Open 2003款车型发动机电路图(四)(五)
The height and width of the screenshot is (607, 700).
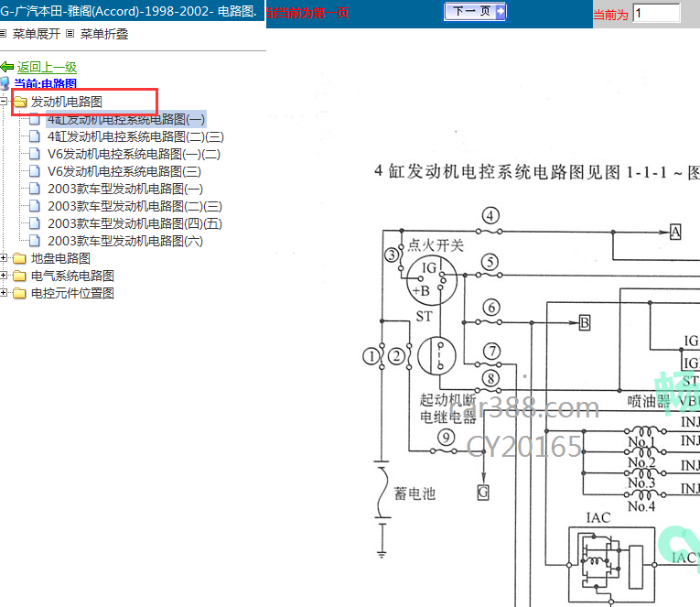[135, 223]
